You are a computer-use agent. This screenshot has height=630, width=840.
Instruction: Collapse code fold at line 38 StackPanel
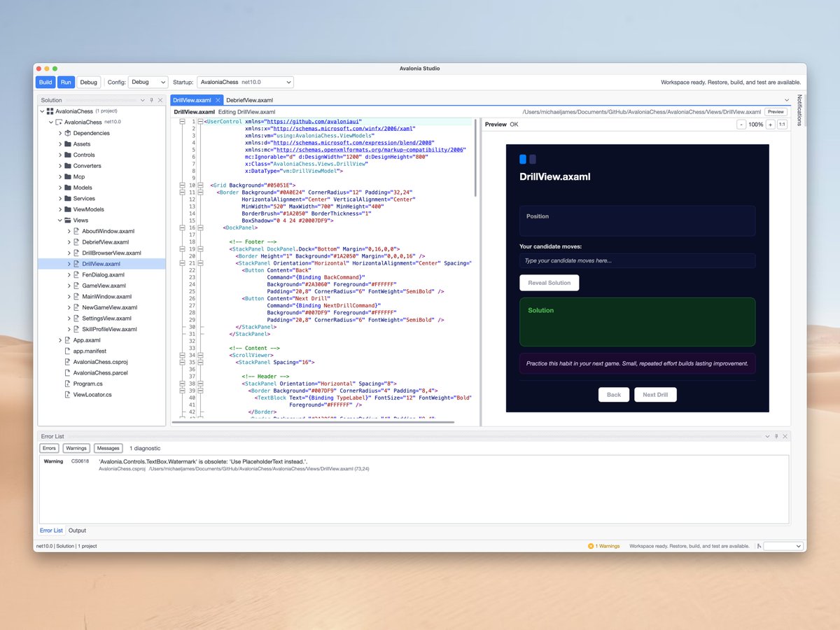pyautogui.click(x=199, y=384)
